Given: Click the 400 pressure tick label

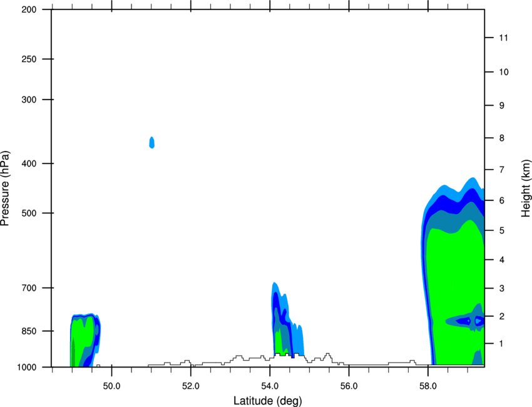Looking at the screenshot, I should point(29,163).
